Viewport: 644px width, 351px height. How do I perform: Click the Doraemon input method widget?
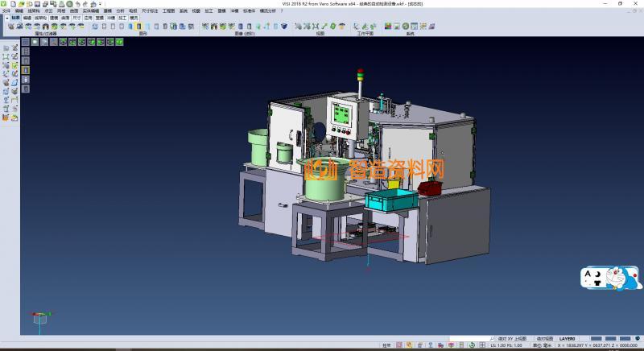[x=611, y=279]
